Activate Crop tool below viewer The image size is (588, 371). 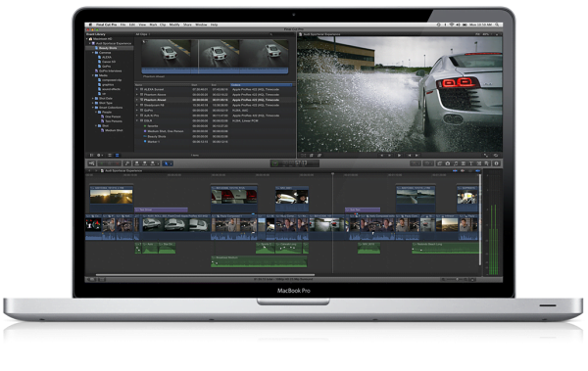tap(312, 155)
